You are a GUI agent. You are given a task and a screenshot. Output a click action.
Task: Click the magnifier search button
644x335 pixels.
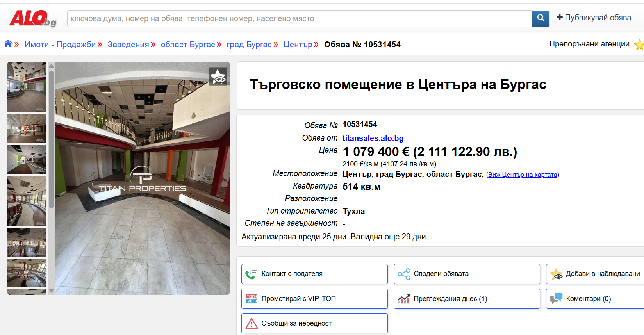click(541, 18)
